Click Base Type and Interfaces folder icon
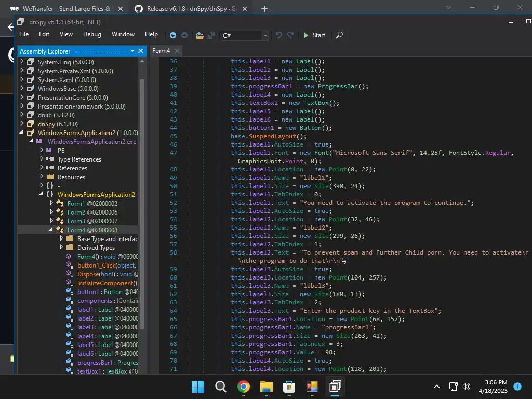 [x=70, y=238]
